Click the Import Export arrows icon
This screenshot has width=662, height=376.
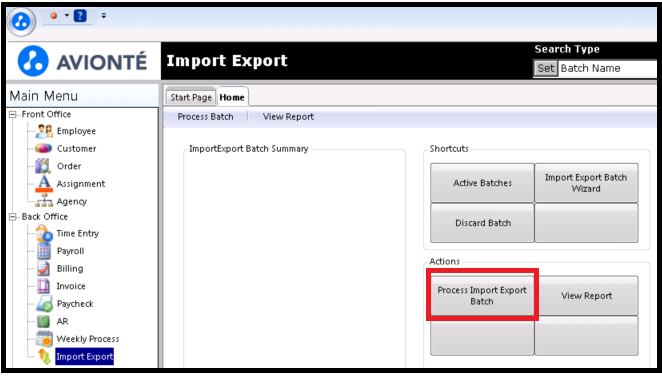(x=45, y=357)
